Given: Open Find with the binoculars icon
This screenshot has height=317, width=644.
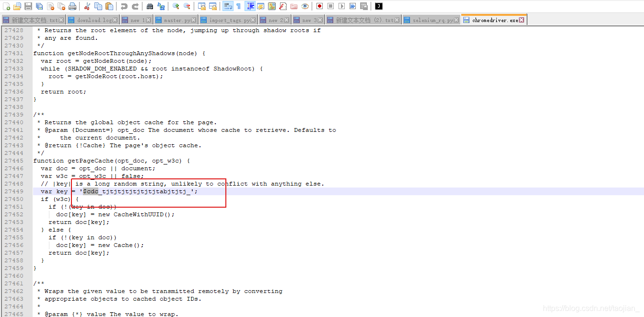Looking at the screenshot, I should coord(150,6).
